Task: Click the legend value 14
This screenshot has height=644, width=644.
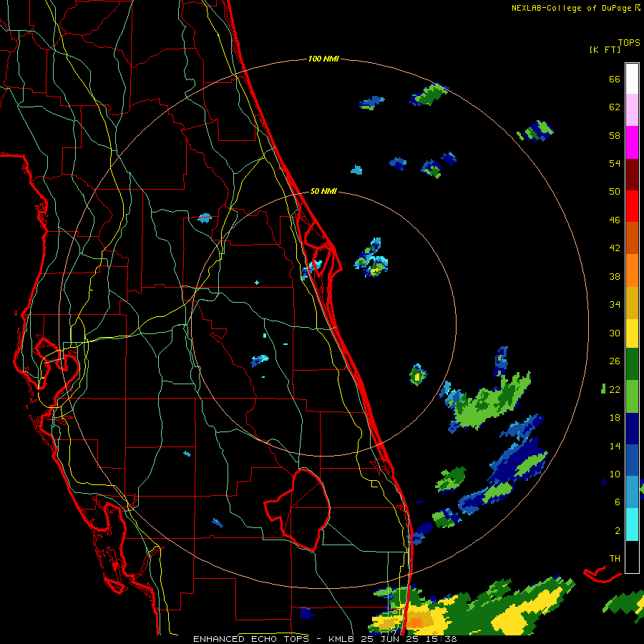Action: click(x=615, y=446)
